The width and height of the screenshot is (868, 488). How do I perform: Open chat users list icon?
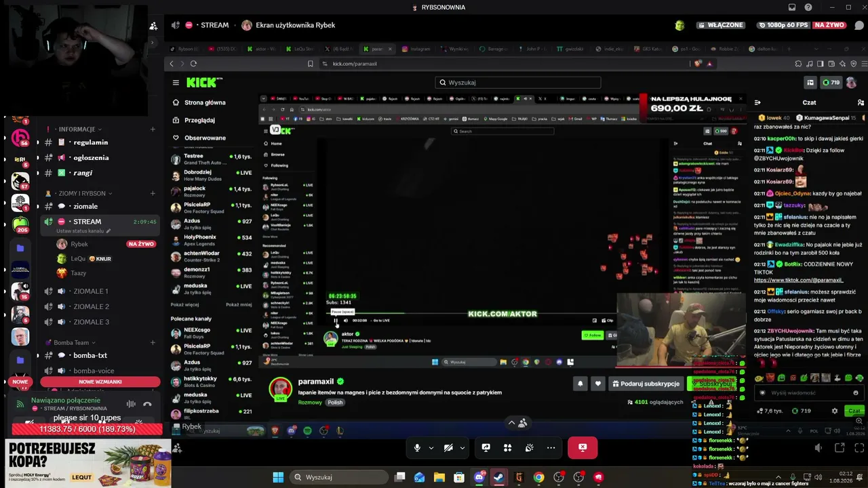click(x=861, y=102)
